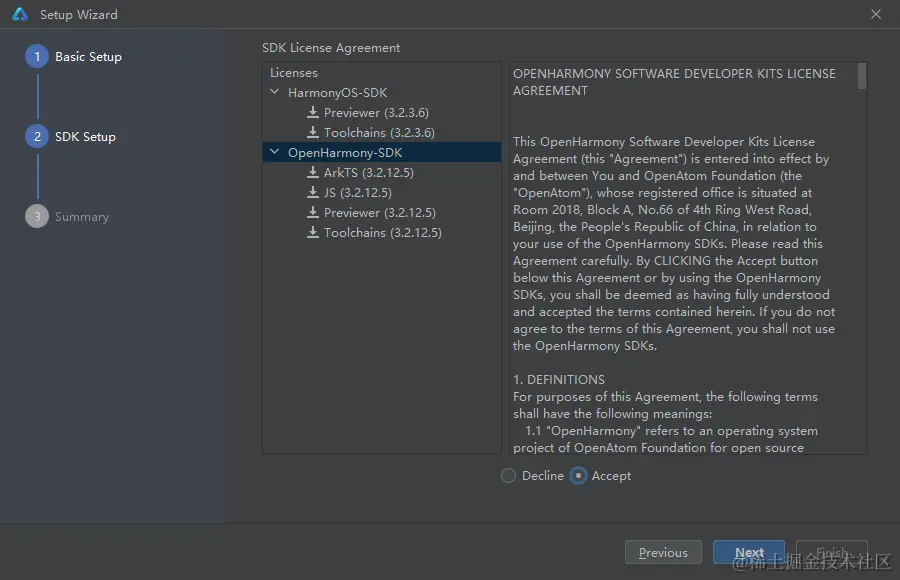The image size is (900, 580).
Task: Go back with the Previous button
Action: 664,552
